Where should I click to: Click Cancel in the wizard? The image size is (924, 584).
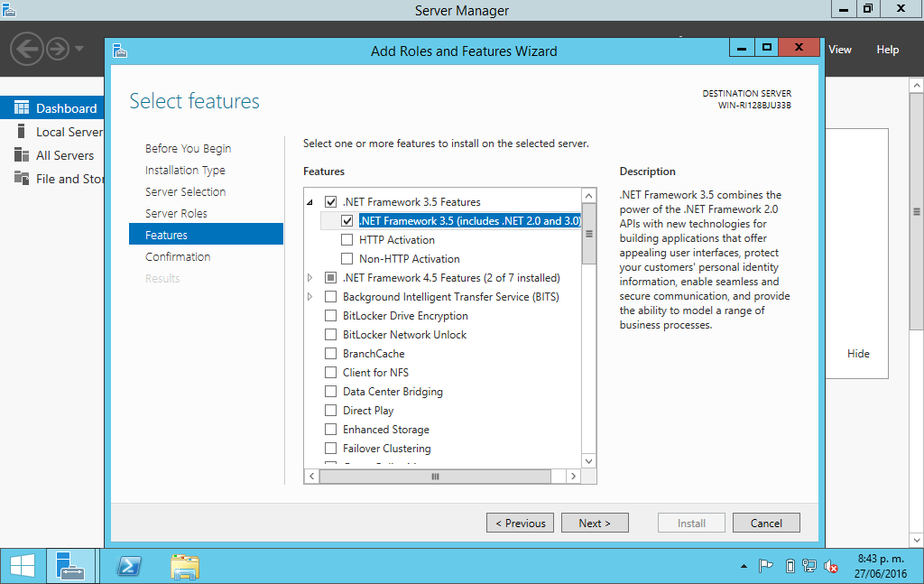coord(766,523)
